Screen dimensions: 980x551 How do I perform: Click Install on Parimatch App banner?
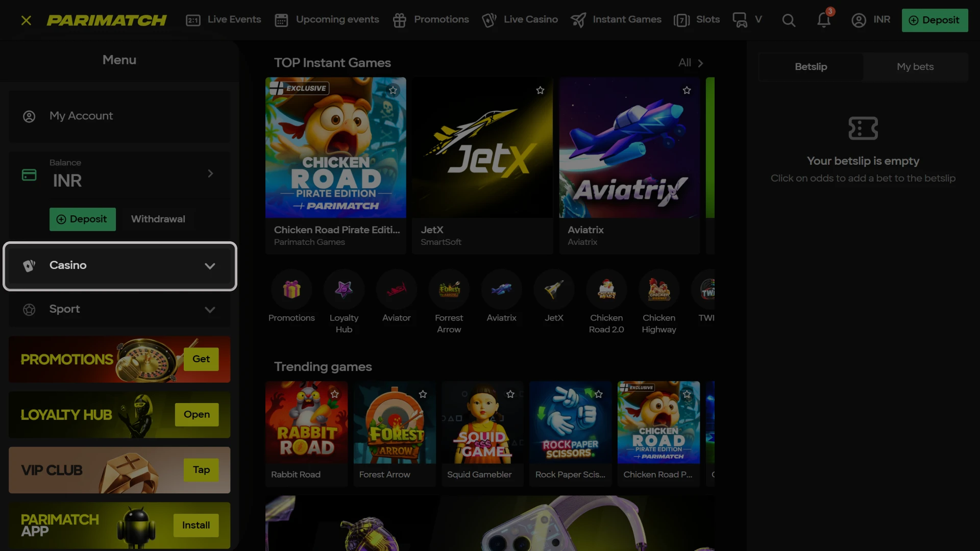(x=196, y=525)
